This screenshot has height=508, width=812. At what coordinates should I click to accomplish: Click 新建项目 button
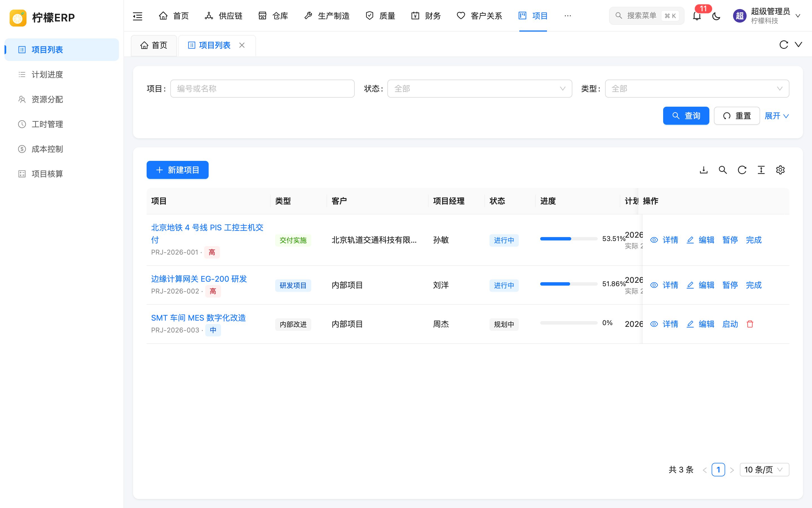click(x=178, y=170)
